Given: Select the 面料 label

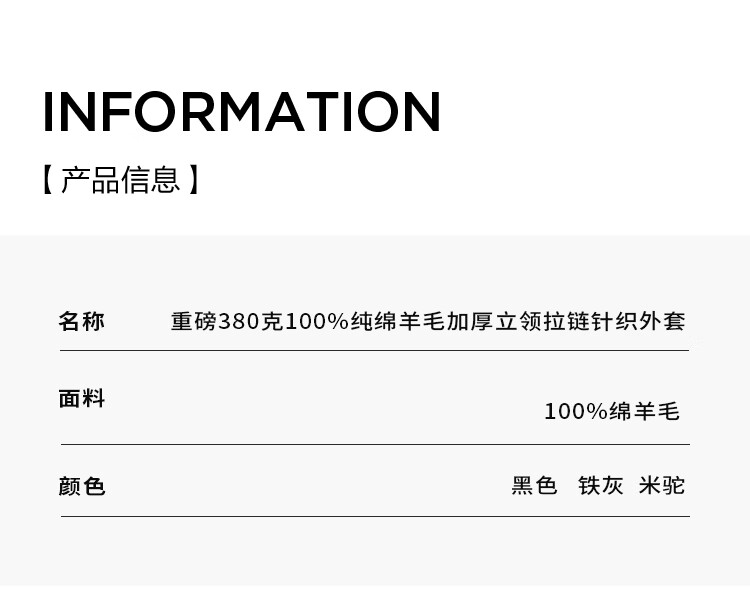Looking at the screenshot, I should 81,399.
